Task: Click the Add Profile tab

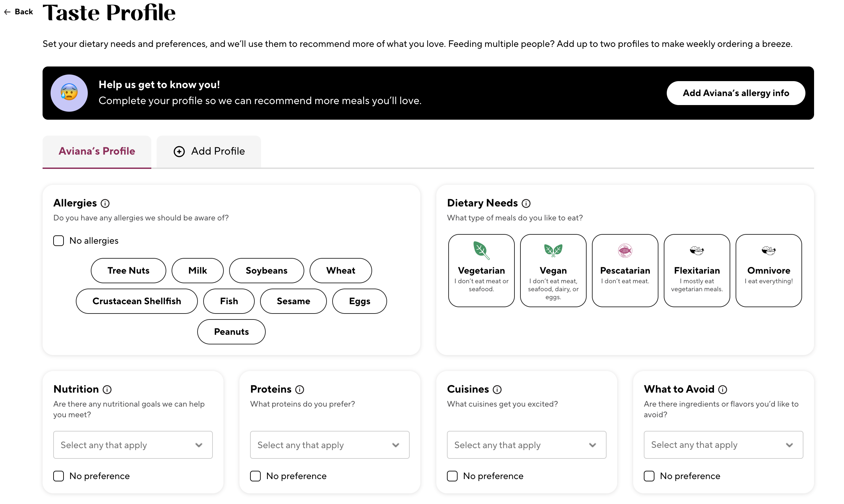Action: pos(209,151)
